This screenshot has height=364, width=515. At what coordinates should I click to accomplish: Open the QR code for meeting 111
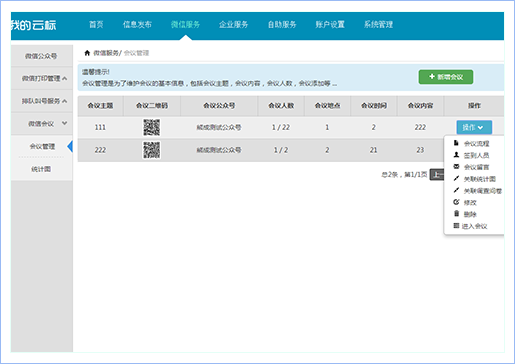(x=152, y=127)
